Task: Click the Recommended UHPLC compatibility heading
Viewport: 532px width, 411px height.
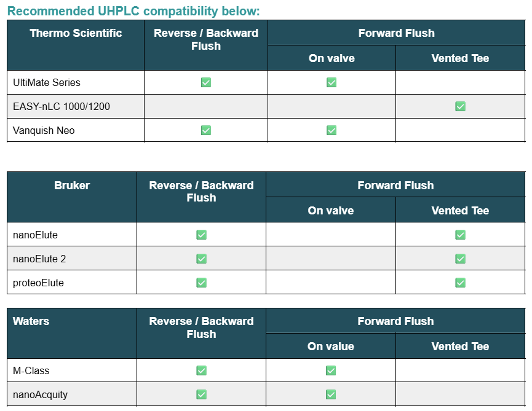Action: pyautogui.click(x=133, y=10)
